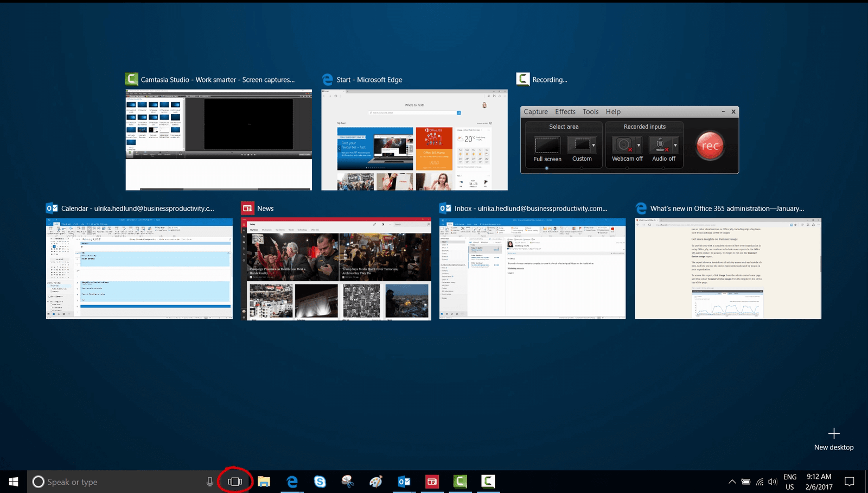Open the Action Center notification icon
The width and height of the screenshot is (868, 493).
pyautogui.click(x=850, y=482)
